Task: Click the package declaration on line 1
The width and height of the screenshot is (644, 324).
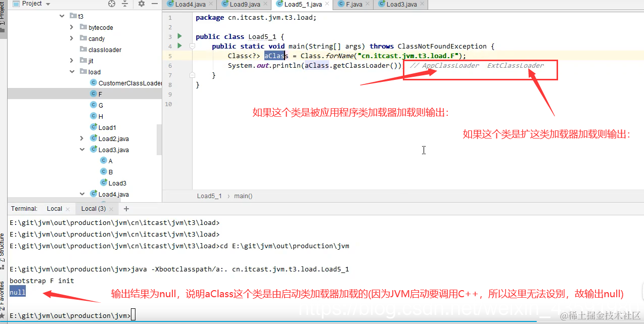Action: 256,17
